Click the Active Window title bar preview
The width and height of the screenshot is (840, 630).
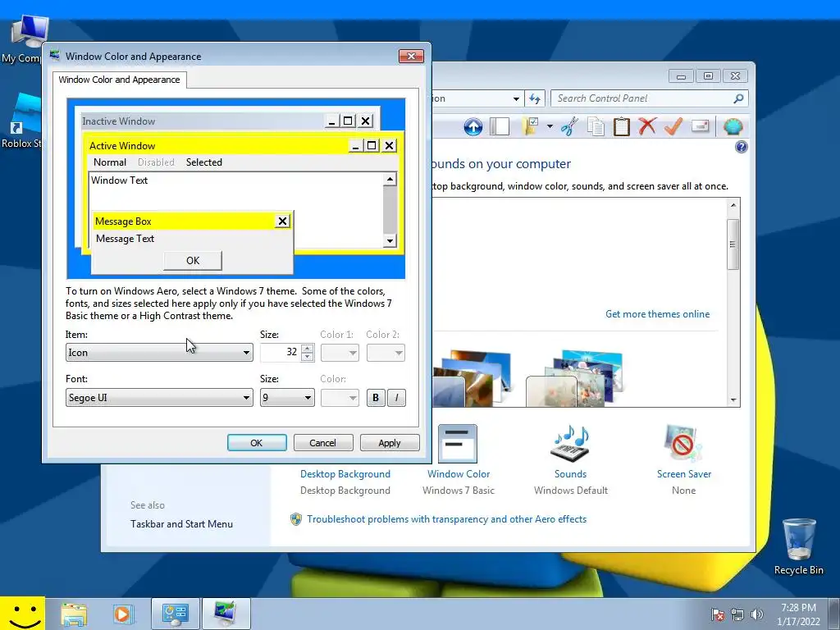coord(217,146)
